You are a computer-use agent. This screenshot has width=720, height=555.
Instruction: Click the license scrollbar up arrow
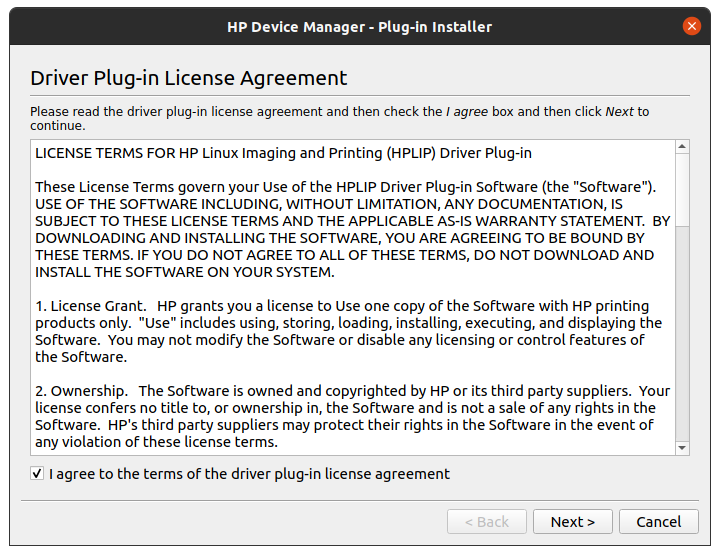682,147
